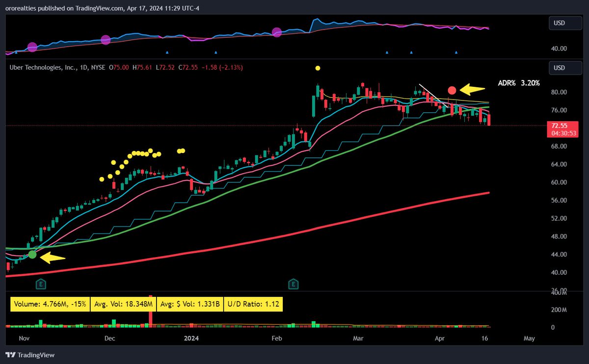Viewport: 589px width, 364px height.
Task: Click the Dec label on time axis
Action: coord(110,338)
